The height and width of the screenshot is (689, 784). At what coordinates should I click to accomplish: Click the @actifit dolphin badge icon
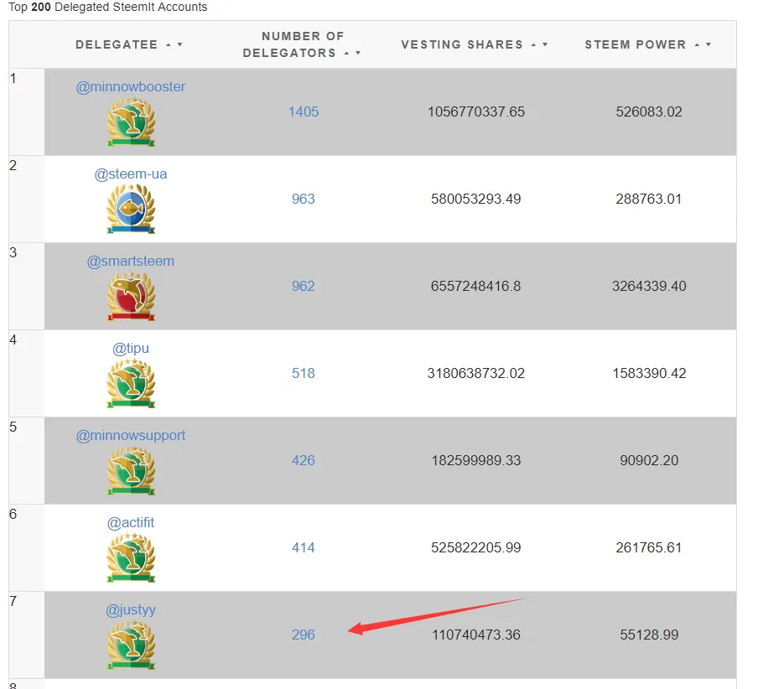point(131,558)
